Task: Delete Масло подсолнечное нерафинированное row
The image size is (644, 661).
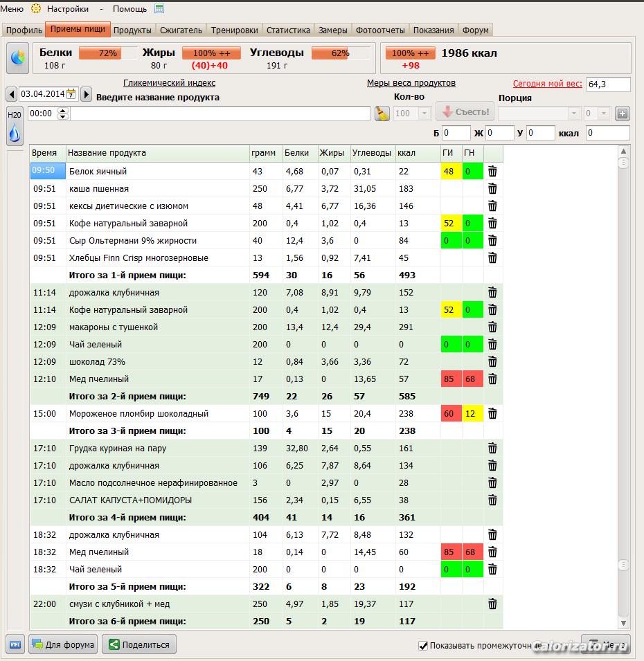Action: coord(492,482)
